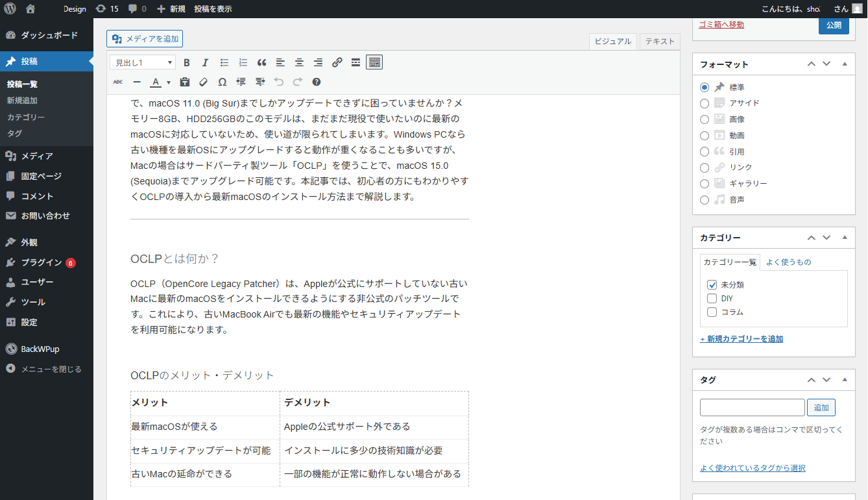Check the DIY category checkbox

coord(712,299)
